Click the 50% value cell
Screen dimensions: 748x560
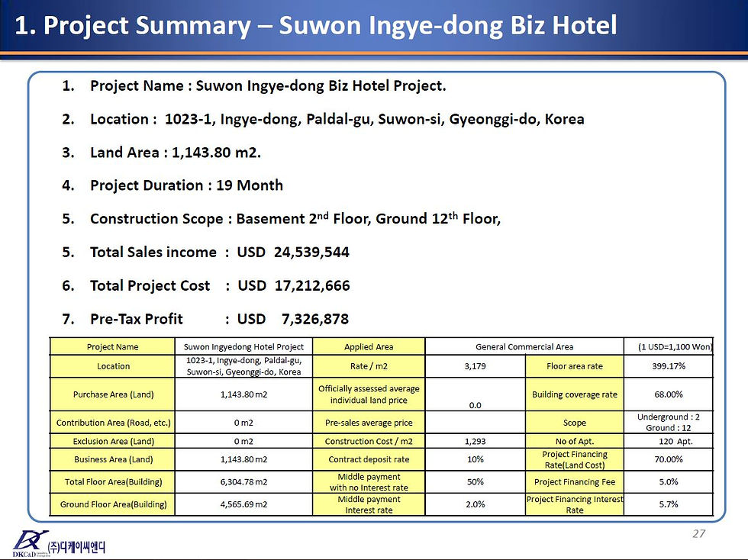(475, 481)
